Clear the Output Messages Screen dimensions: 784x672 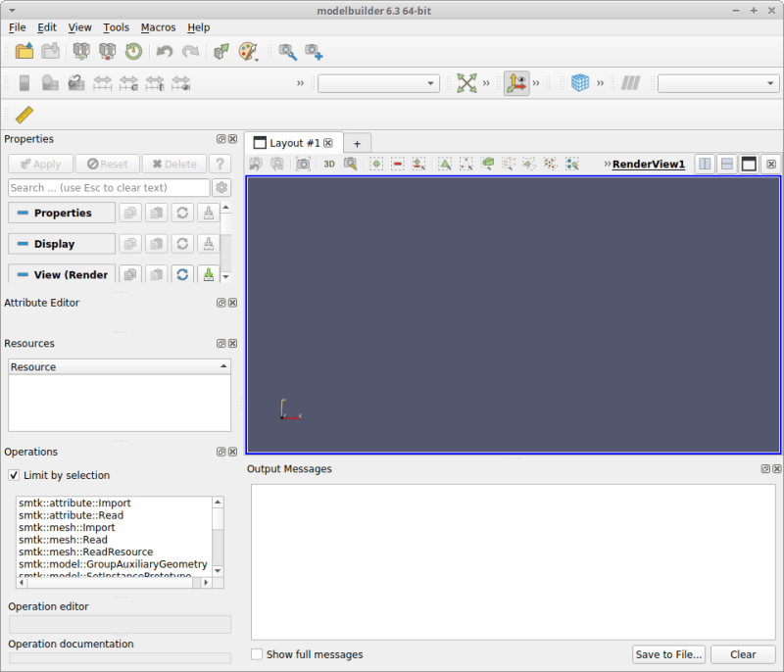coord(743,654)
